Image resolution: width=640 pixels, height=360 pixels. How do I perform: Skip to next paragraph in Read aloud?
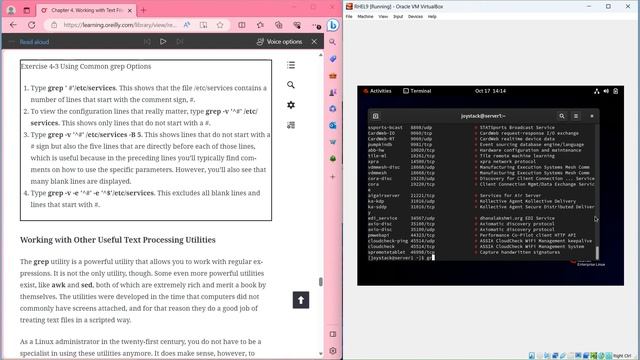tap(180, 42)
